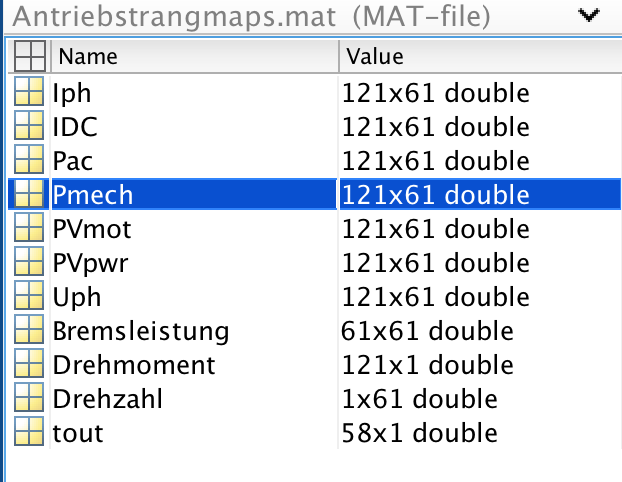The width and height of the screenshot is (622, 482).
Task: Click the tout variable icon
Action: [29, 433]
